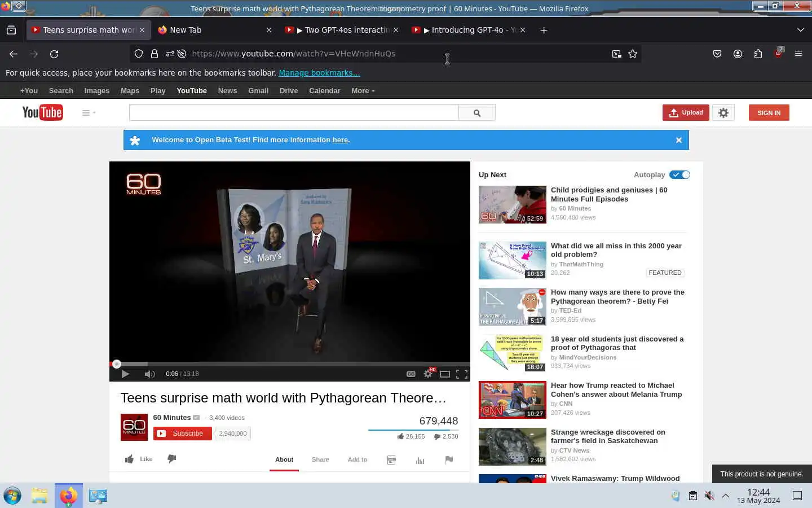The height and width of the screenshot is (508, 812).
Task: Open picture-in-picture icon in address bar
Action: pos(616,54)
